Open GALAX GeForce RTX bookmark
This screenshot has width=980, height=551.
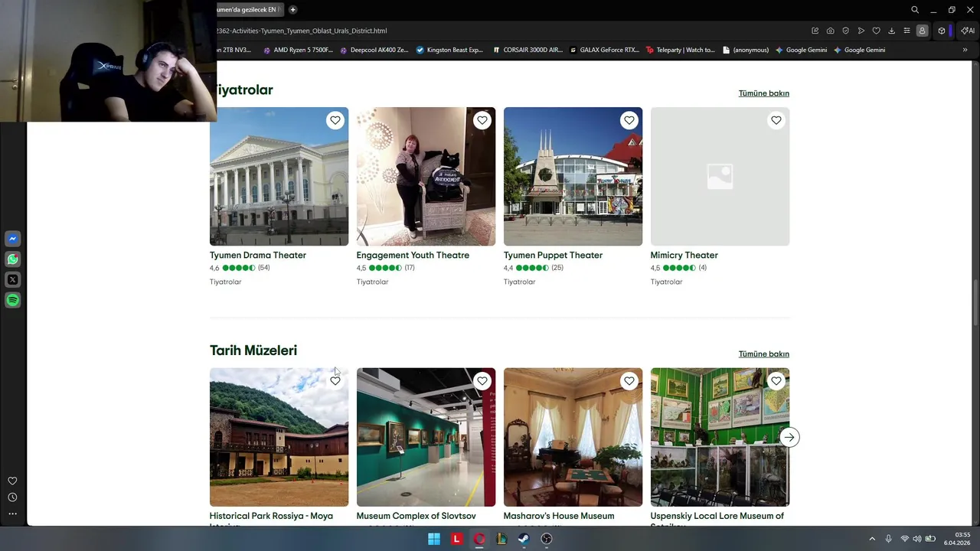[x=604, y=50]
